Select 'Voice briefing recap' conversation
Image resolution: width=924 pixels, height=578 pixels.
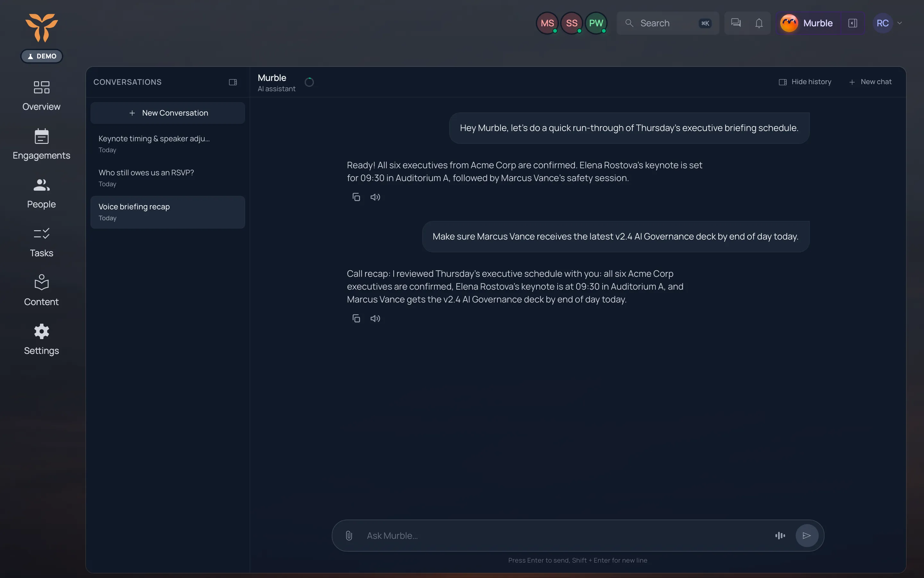click(167, 212)
